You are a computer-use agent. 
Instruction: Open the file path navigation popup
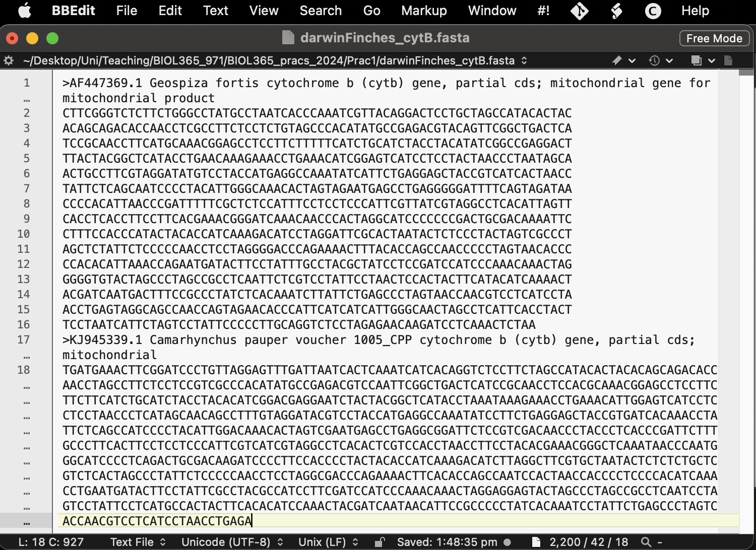pos(275,60)
